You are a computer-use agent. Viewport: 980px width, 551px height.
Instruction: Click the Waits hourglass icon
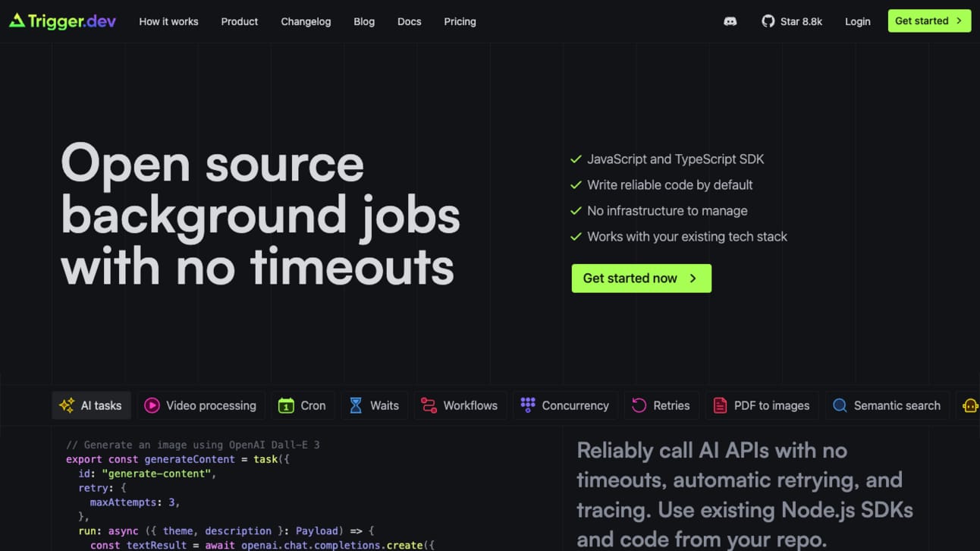tap(356, 405)
